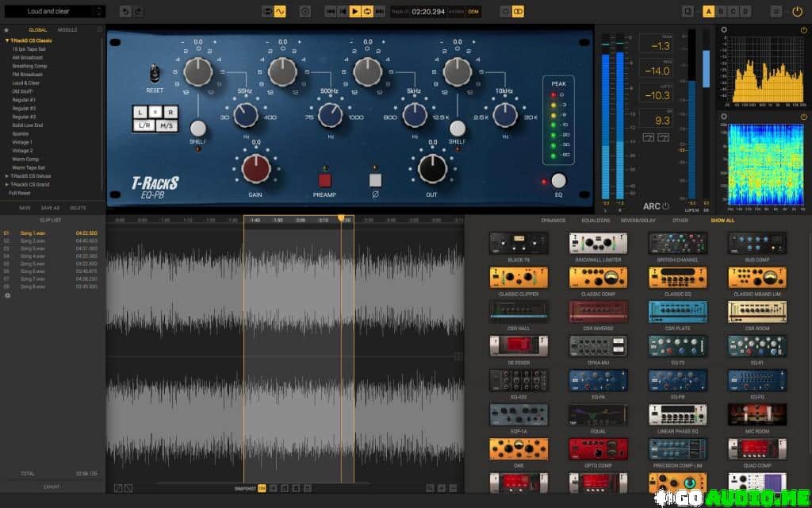Pick the Linear Phase EQ module
This screenshot has width=812, height=508.
[677, 414]
